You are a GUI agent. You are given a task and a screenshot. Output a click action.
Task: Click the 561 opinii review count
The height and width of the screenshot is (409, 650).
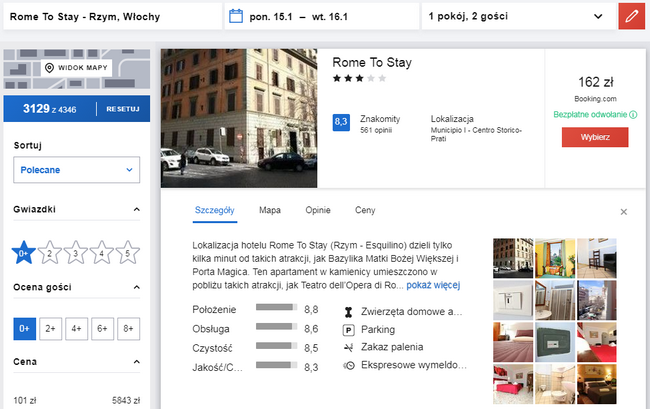(376, 131)
